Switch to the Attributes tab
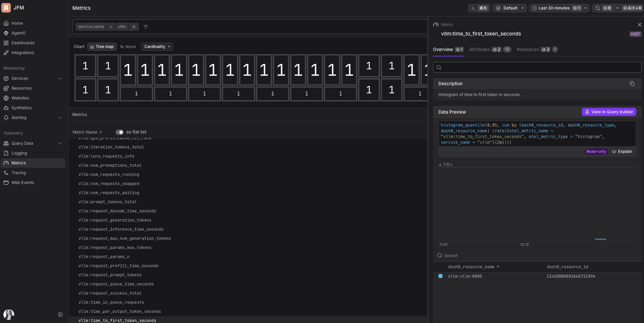The image size is (644, 323). point(490,49)
